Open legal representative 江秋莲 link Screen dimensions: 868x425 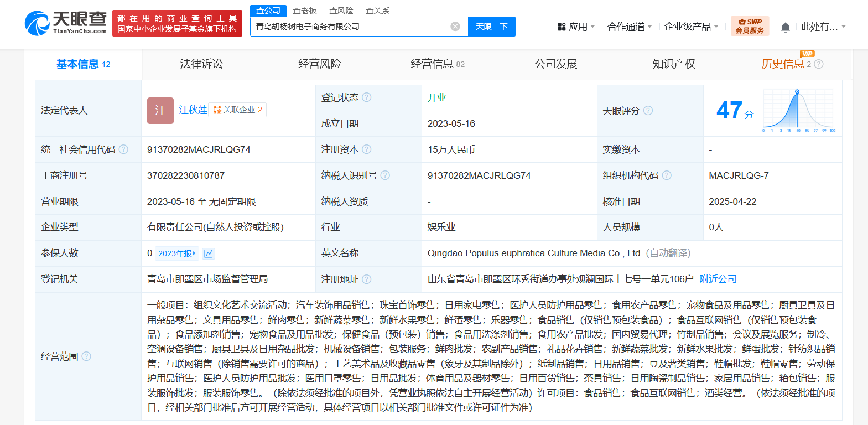pos(193,110)
